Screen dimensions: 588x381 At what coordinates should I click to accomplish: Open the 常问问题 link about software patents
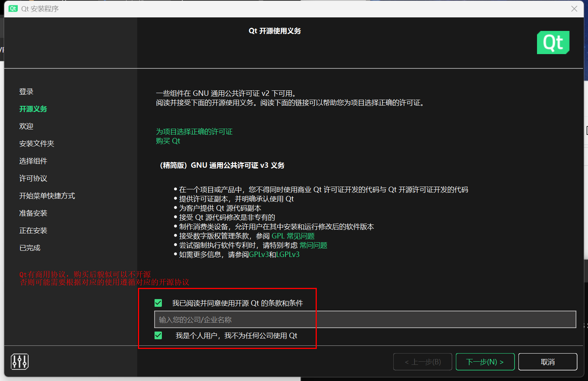[313, 245]
